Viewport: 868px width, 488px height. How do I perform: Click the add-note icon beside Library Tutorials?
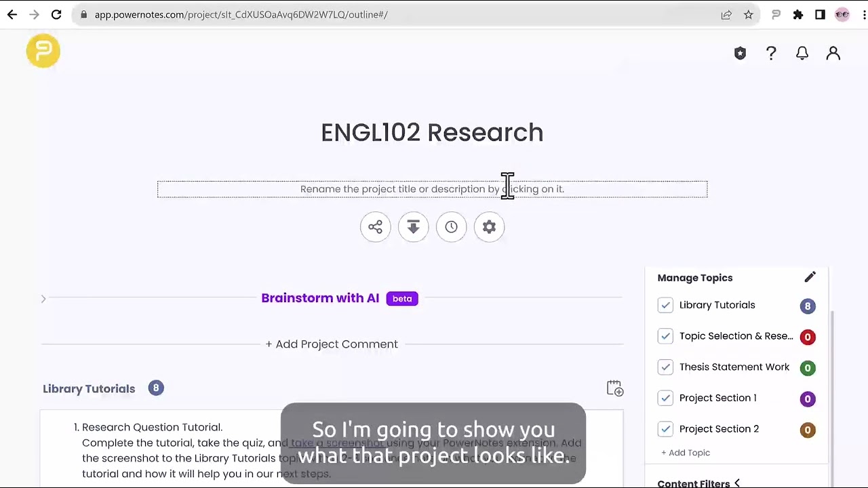614,388
